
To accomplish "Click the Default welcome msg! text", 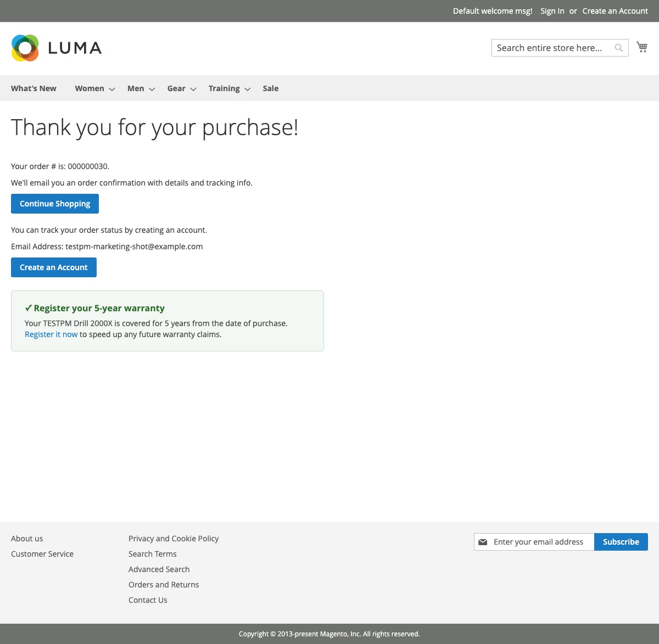I will coord(493,11).
